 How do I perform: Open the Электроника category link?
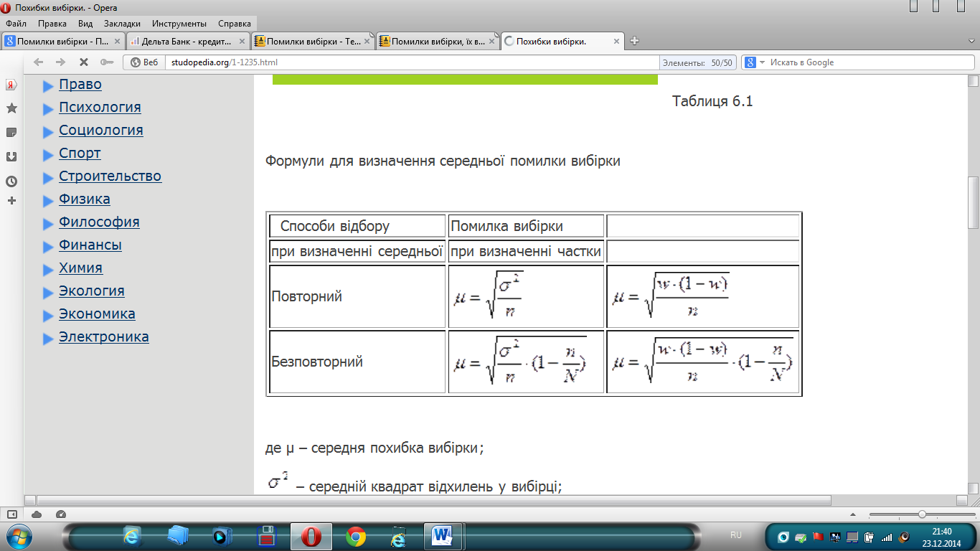[x=104, y=337]
